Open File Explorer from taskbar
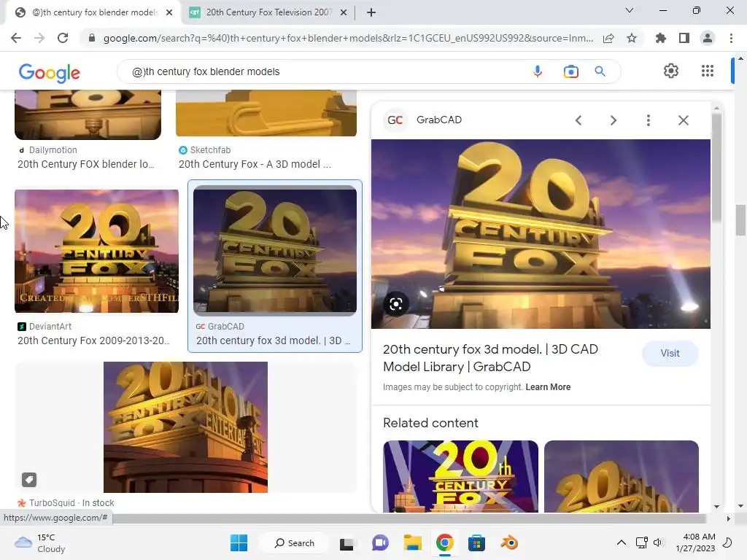Image resolution: width=747 pixels, height=560 pixels. click(x=413, y=542)
